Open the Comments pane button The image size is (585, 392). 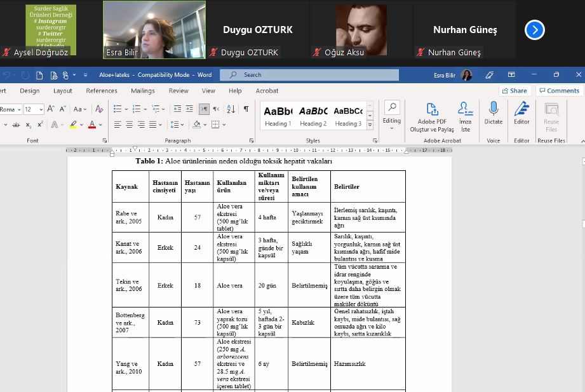559,91
